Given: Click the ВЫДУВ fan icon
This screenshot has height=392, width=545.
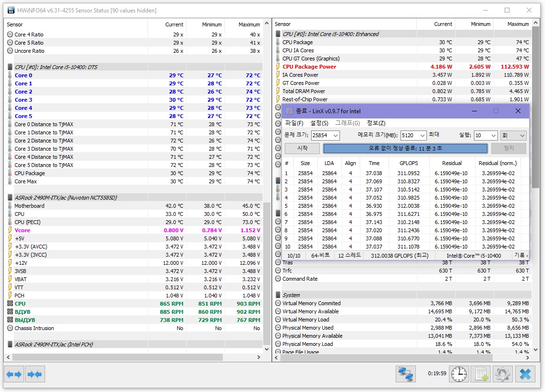Looking at the screenshot, I should point(10,320).
